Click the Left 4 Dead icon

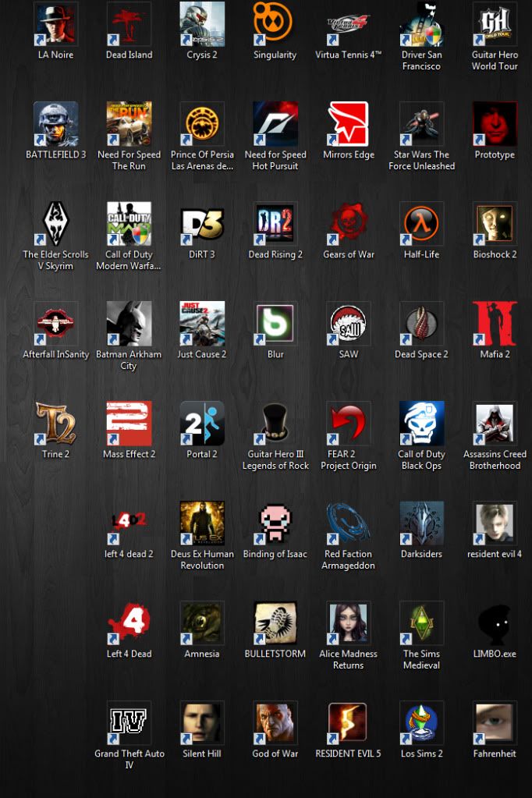[129, 622]
